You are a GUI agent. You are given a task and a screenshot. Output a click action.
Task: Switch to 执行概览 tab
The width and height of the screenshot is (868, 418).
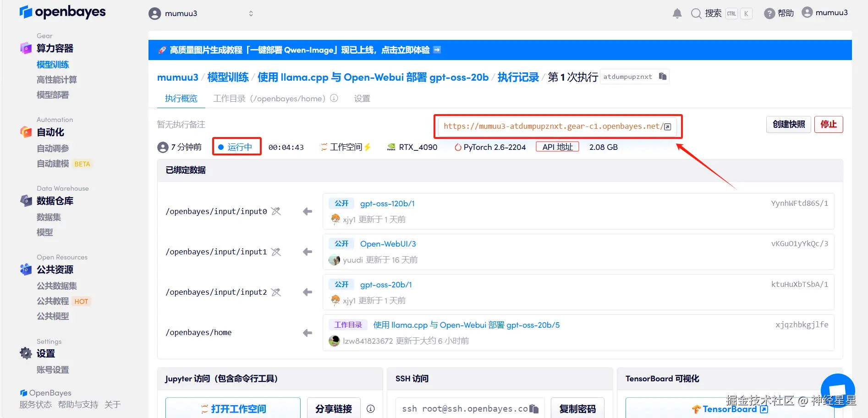coord(181,99)
